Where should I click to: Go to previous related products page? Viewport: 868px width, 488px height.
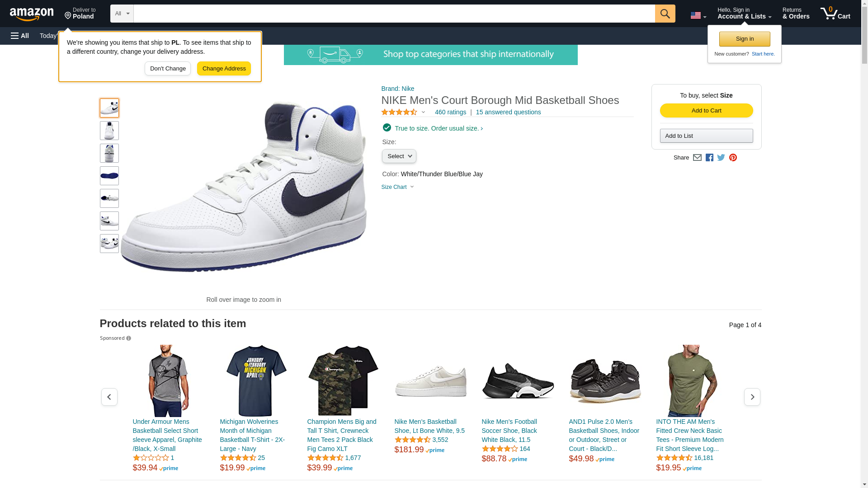click(109, 397)
